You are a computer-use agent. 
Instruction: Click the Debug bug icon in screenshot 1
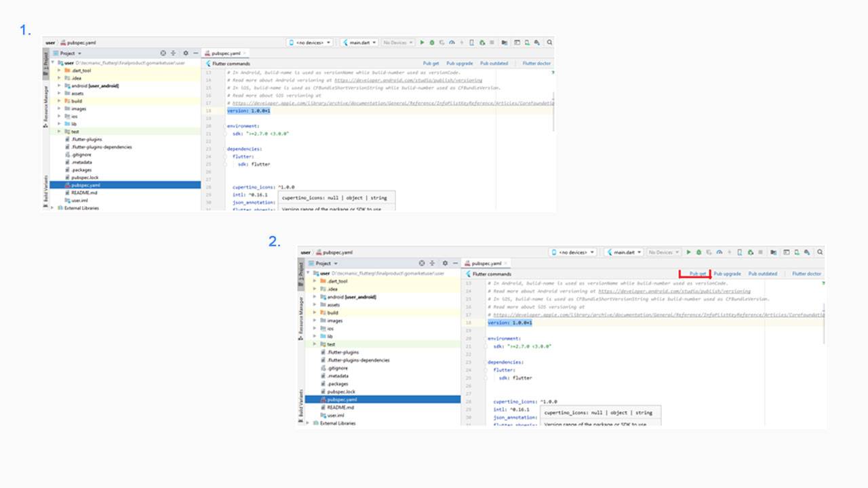(431, 42)
